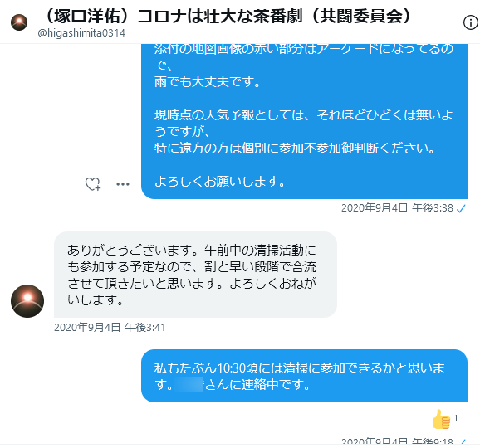Select the 特に遠方の方は text line

pyautogui.click(x=295, y=149)
